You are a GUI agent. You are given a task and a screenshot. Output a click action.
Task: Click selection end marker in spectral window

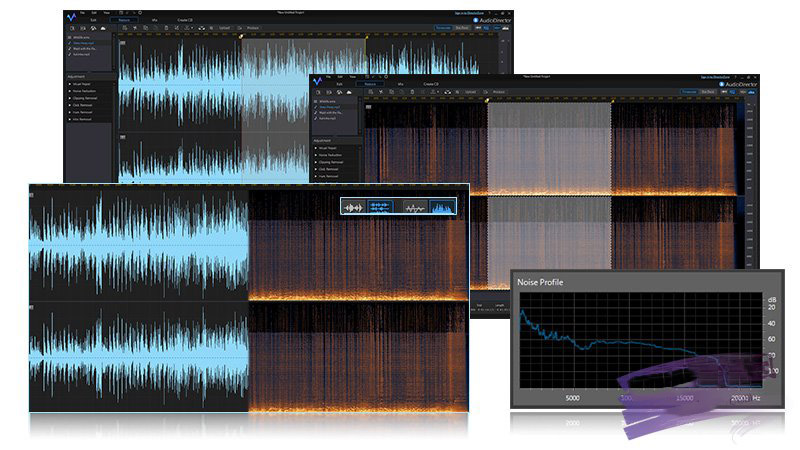click(x=612, y=101)
